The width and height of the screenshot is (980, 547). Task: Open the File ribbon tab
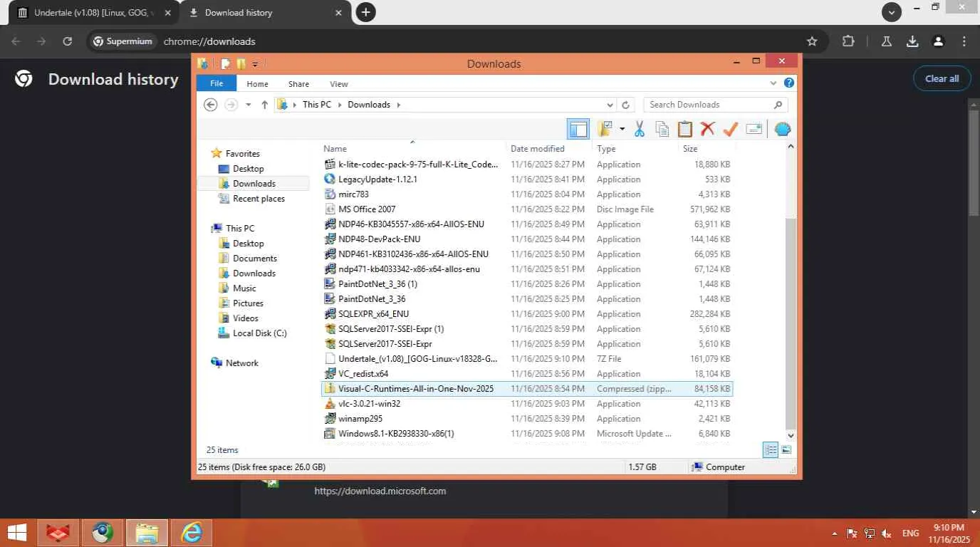pos(217,83)
